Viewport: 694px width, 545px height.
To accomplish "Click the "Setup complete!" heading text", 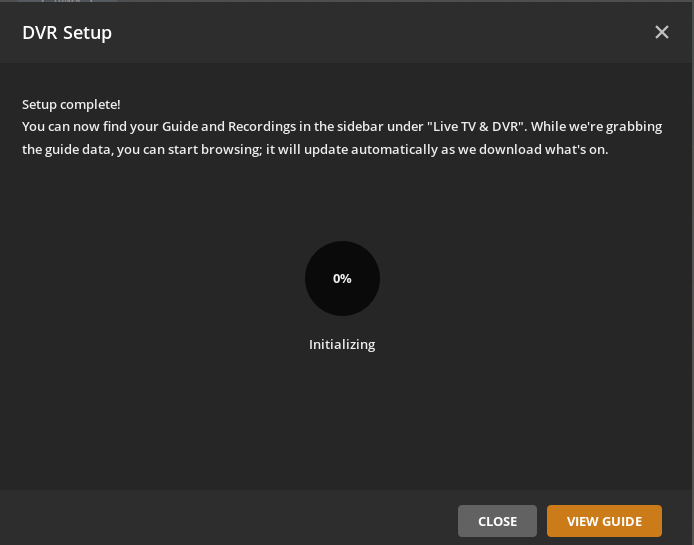I will pyautogui.click(x=71, y=104).
